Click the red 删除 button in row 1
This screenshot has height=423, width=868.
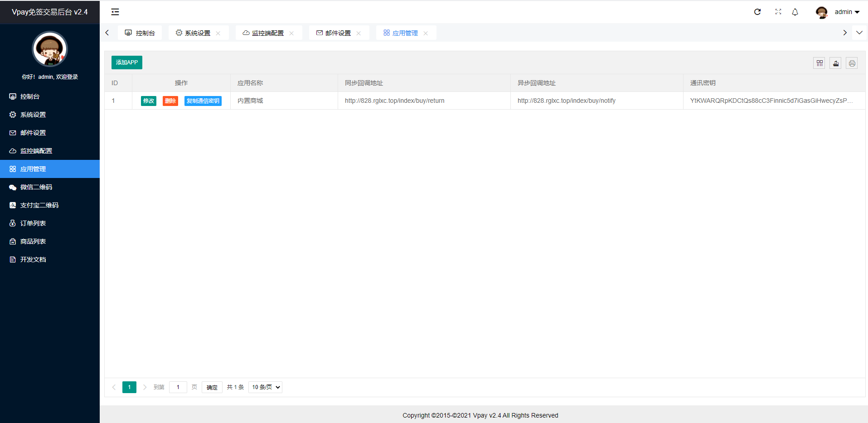coord(170,101)
